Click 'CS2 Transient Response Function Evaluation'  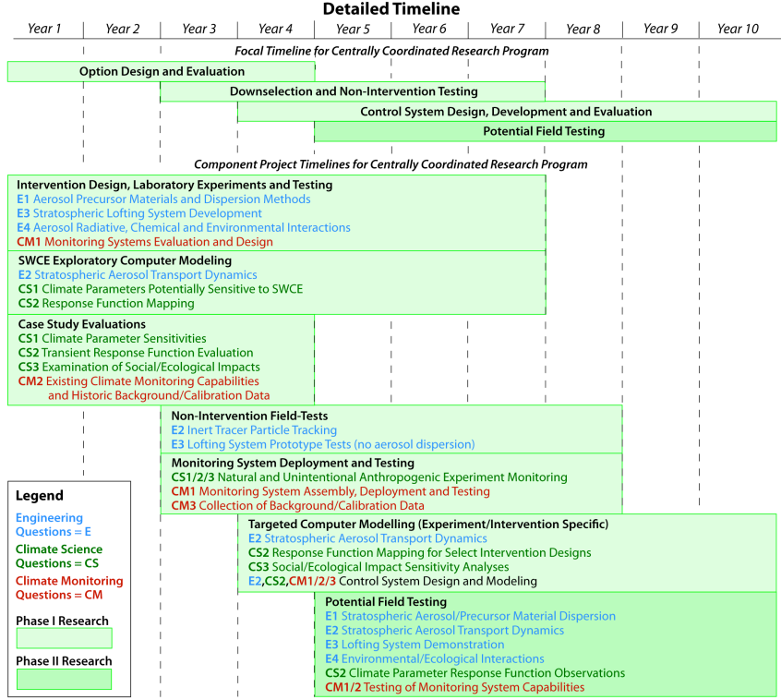pyautogui.click(x=136, y=353)
